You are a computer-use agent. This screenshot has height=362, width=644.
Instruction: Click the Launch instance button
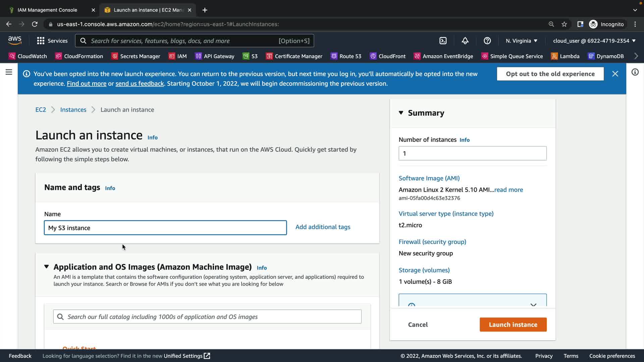click(513, 324)
